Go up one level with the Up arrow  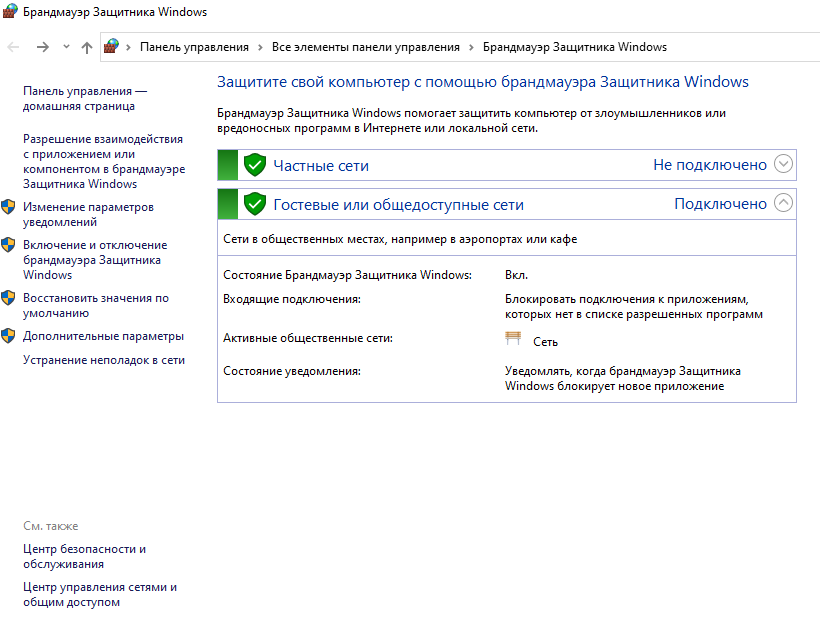point(87,48)
